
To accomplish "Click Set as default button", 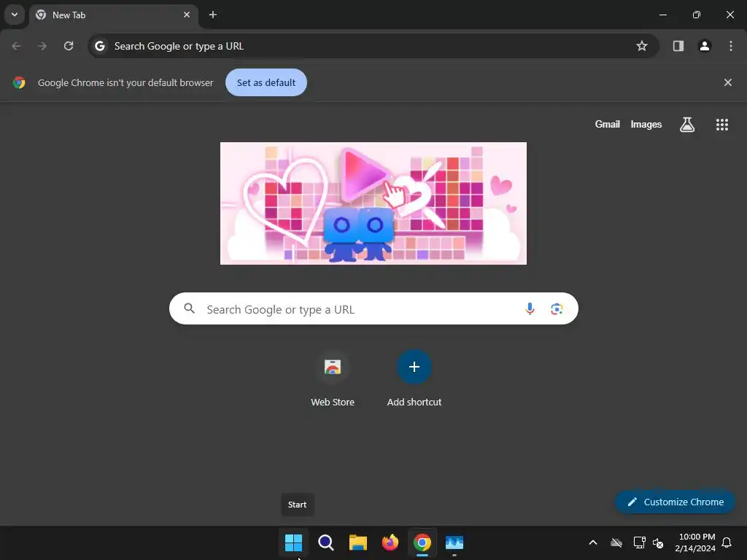I will click(266, 82).
